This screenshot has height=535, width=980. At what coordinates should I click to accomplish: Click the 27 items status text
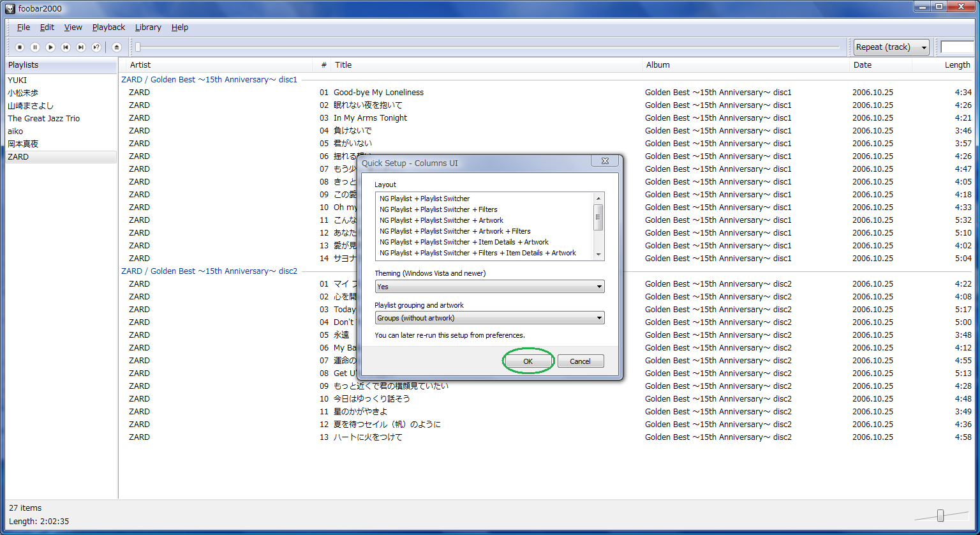[26, 508]
